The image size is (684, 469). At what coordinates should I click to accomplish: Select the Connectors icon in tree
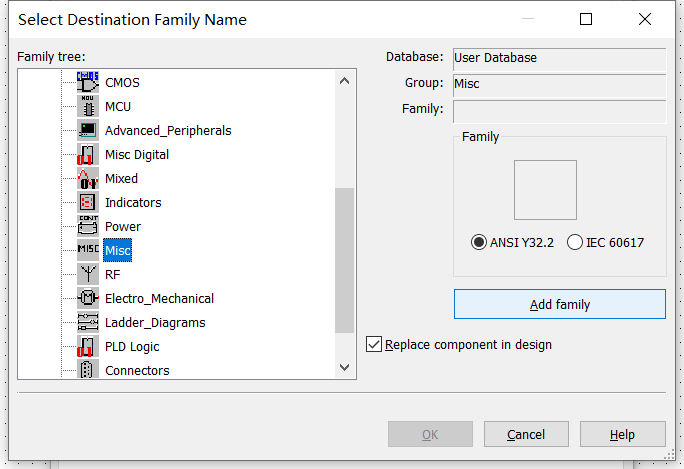point(88,370)
